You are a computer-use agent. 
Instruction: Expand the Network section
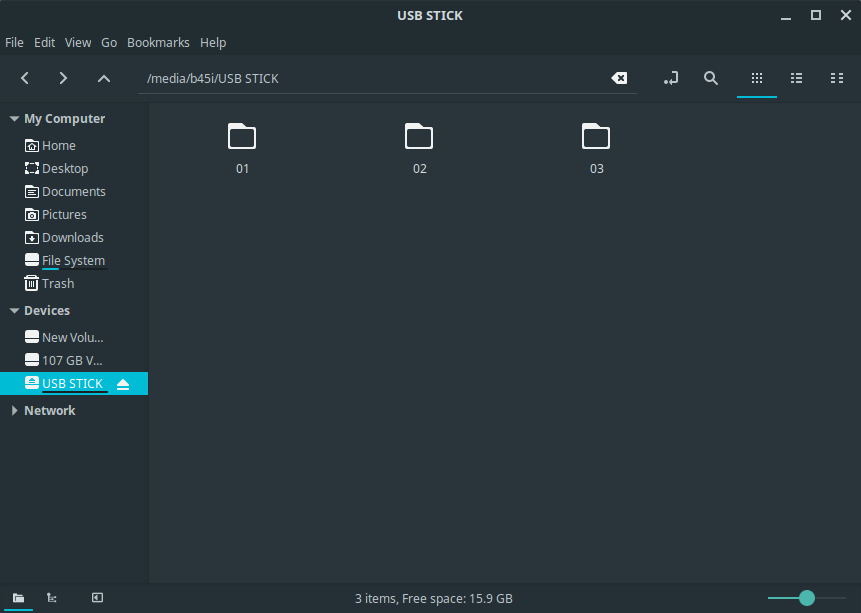[x=14, y=411]
